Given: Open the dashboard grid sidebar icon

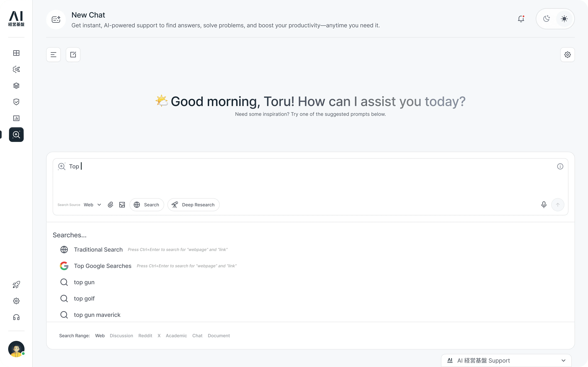Looking at the screenshot, I should (x=16, y=53).
